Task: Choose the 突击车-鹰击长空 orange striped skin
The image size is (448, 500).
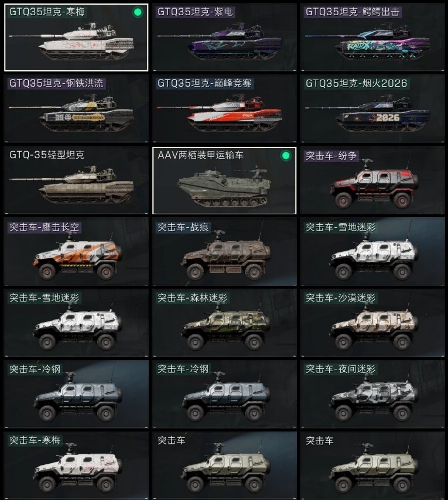Action: (x=76, y=252)
